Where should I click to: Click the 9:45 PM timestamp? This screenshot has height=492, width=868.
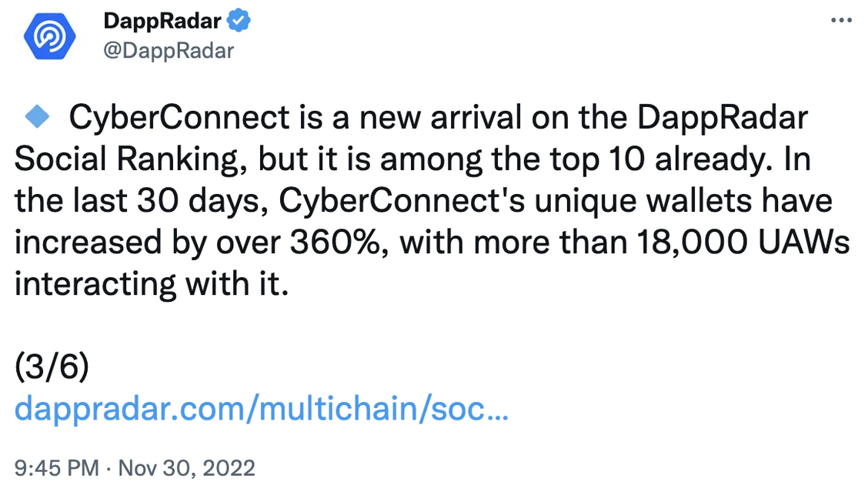57,468
